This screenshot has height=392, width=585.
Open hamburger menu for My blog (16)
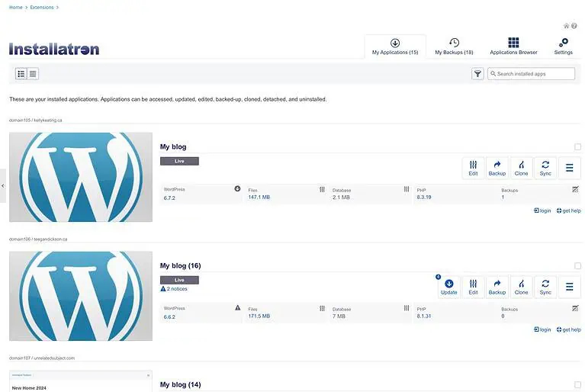click(570, 287)
